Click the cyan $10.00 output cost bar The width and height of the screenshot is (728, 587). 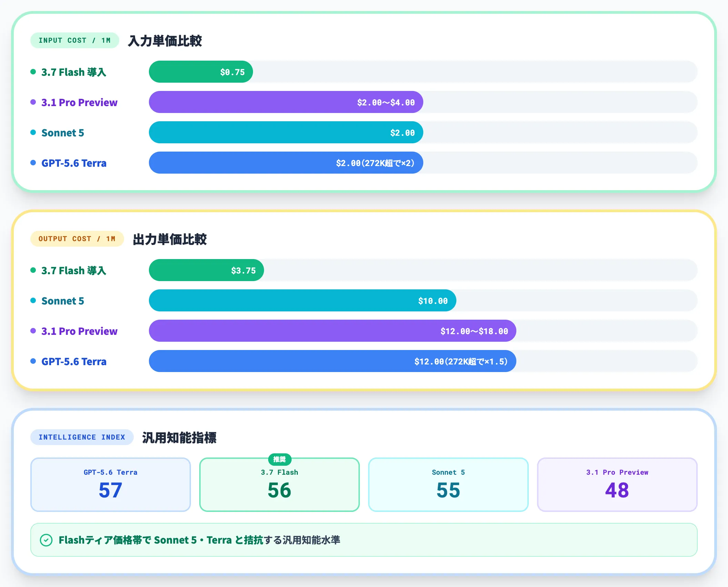[x=303, y=300]
